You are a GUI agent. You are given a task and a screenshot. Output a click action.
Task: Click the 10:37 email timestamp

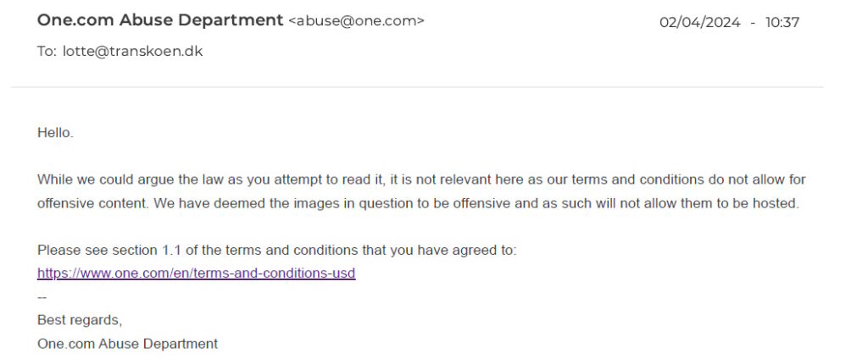[782, 23]
